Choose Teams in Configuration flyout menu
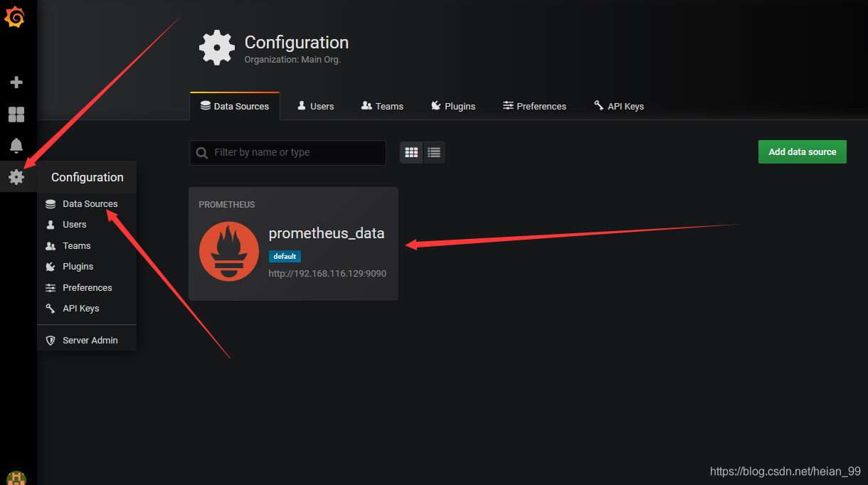This screenshot has height=485, width=868. [87, 245]
